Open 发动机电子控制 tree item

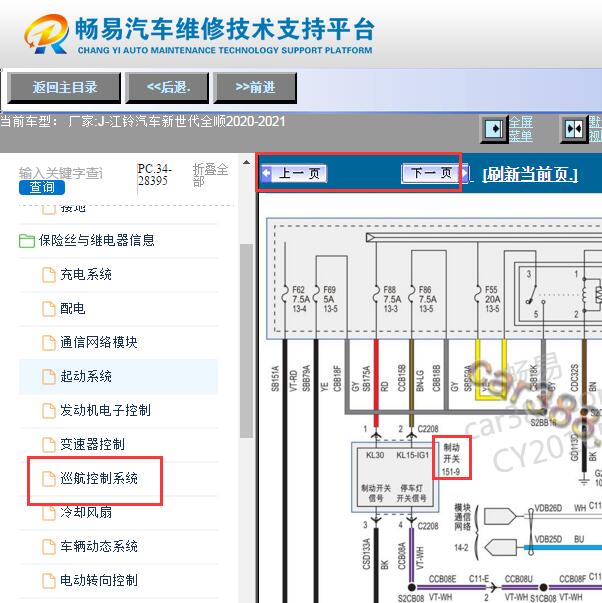105,410
